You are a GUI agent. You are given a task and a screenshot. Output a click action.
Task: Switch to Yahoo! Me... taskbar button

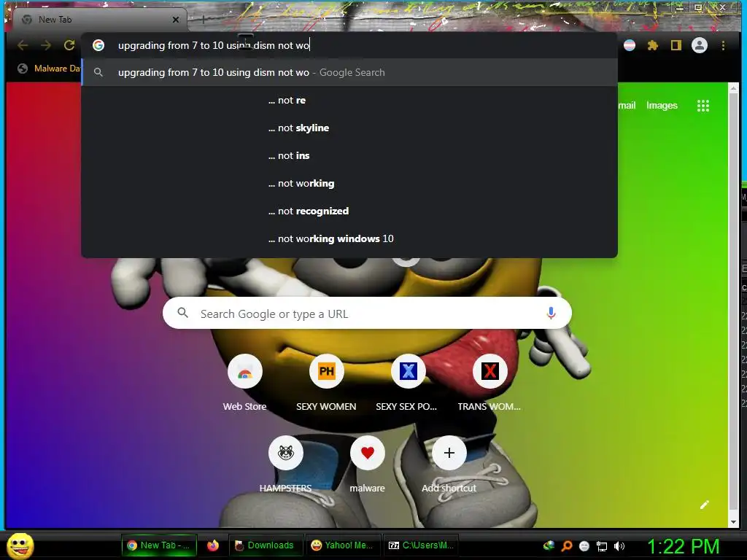click(x=342, y=545)
